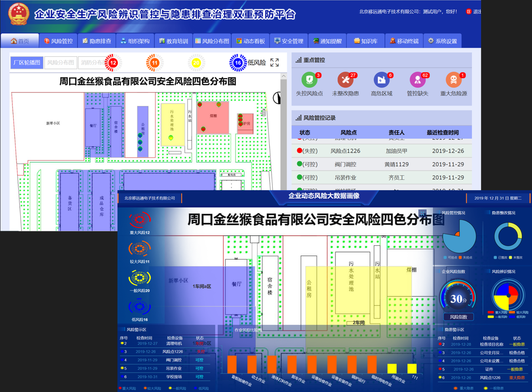Click the 退出 logout button
Viewport: 532px width, 392px height.
point(473,11)
